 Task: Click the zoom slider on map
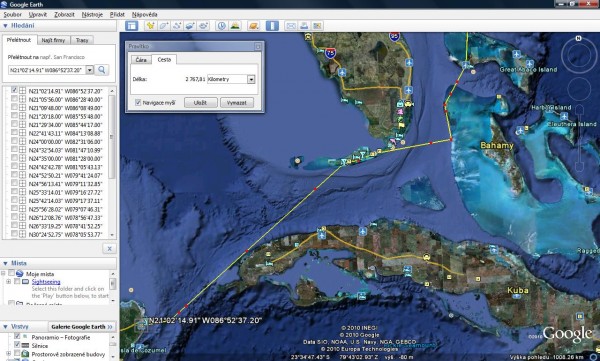pyautogui.click(x=579, y=138)
